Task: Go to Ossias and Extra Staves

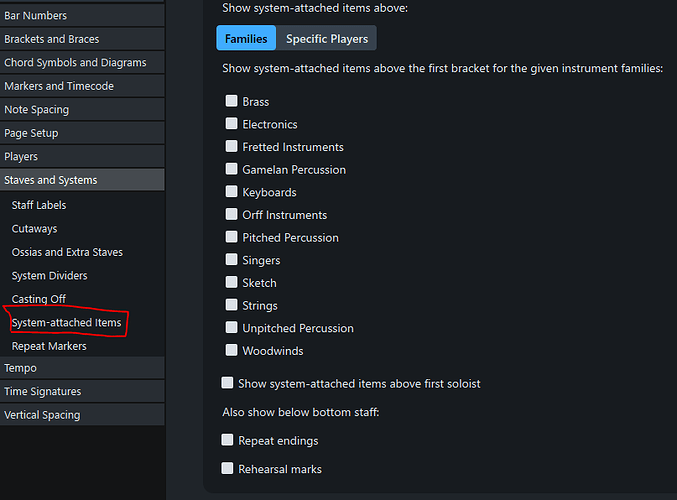Action: 67,252
